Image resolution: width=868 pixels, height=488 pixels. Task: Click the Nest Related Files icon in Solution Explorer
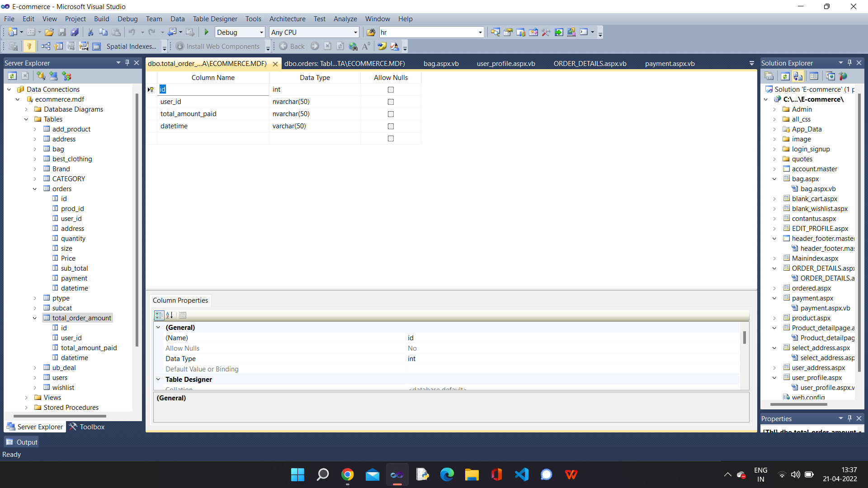(x=798, y=76)
